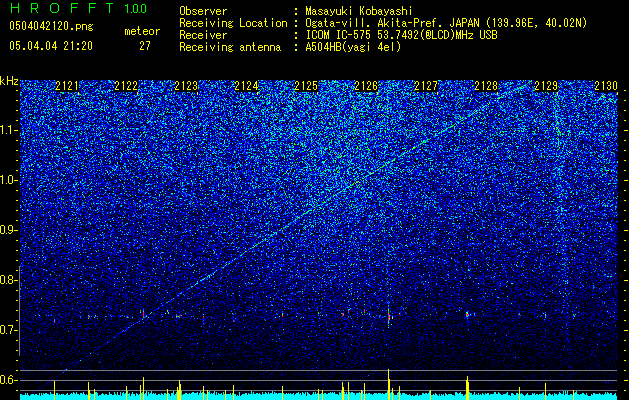Click the file name 0504042120.png

(51, 27)
